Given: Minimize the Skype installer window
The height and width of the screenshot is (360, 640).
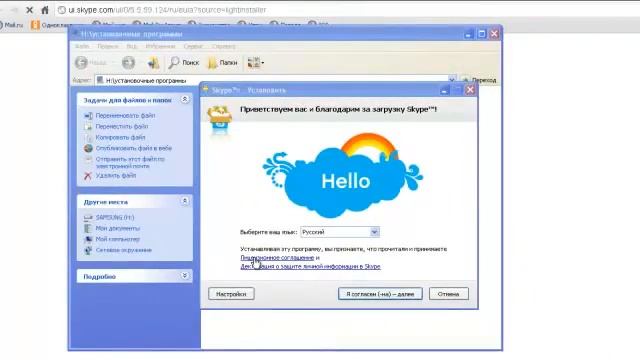Looking at the screenshot, I should [x=444, y=90].
